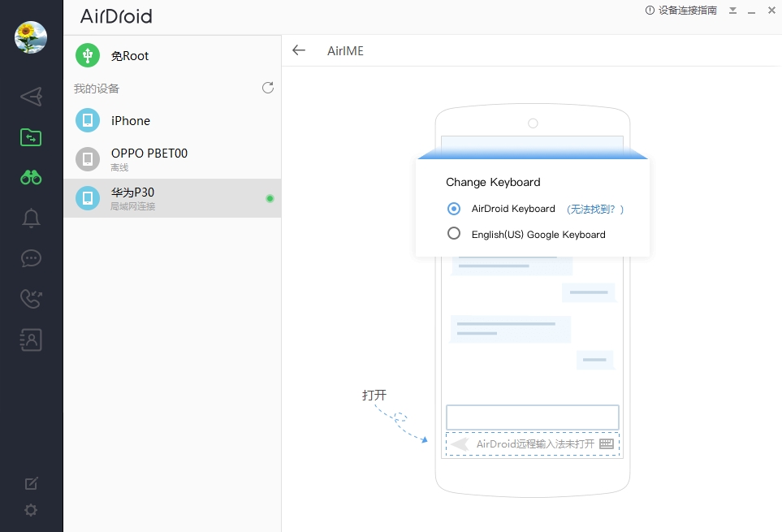Select the 免Root entry
Viewport: 782px width, 532px height.
(172, 55)
